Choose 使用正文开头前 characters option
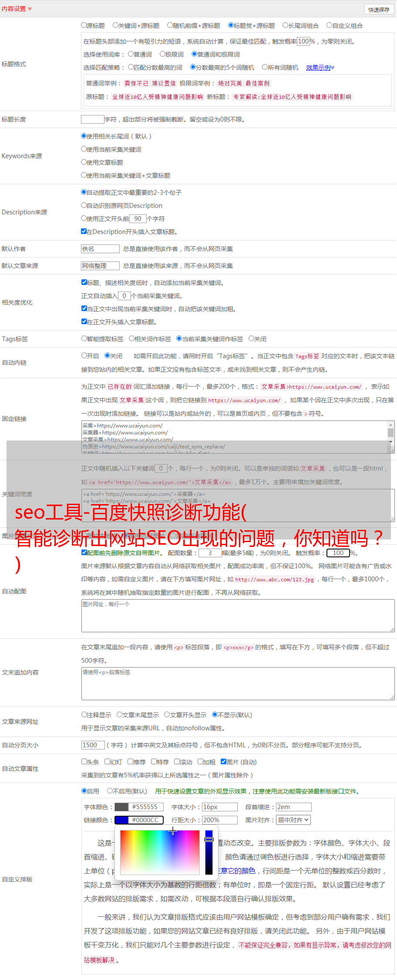This screenshot has height=980, width=397. (84, 218)
